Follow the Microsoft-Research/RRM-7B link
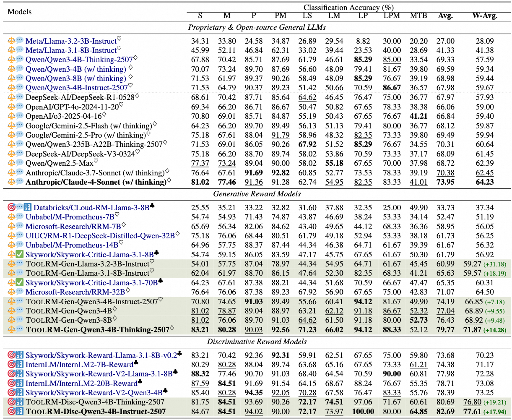512x420 pixels. coord(73,227)
